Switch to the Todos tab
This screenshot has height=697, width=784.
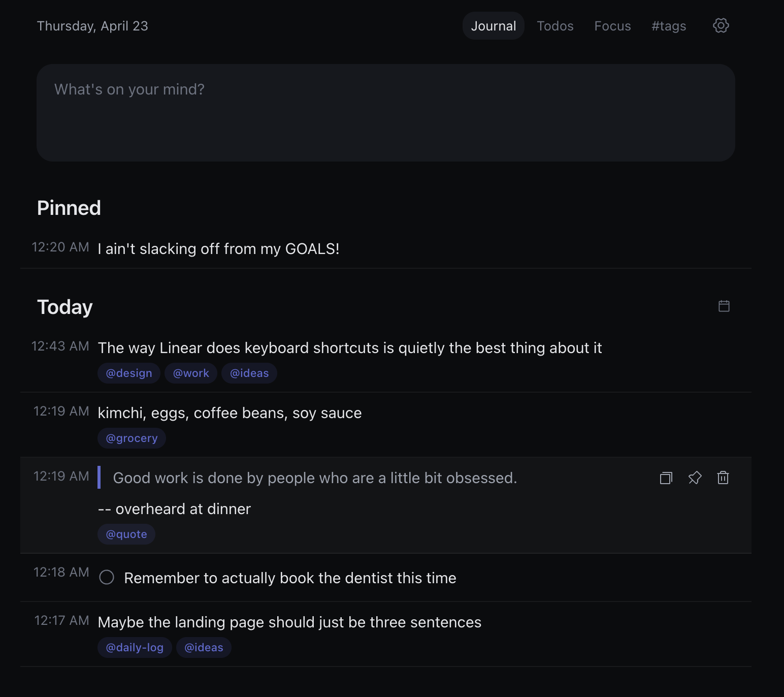[x=555, y=26]
